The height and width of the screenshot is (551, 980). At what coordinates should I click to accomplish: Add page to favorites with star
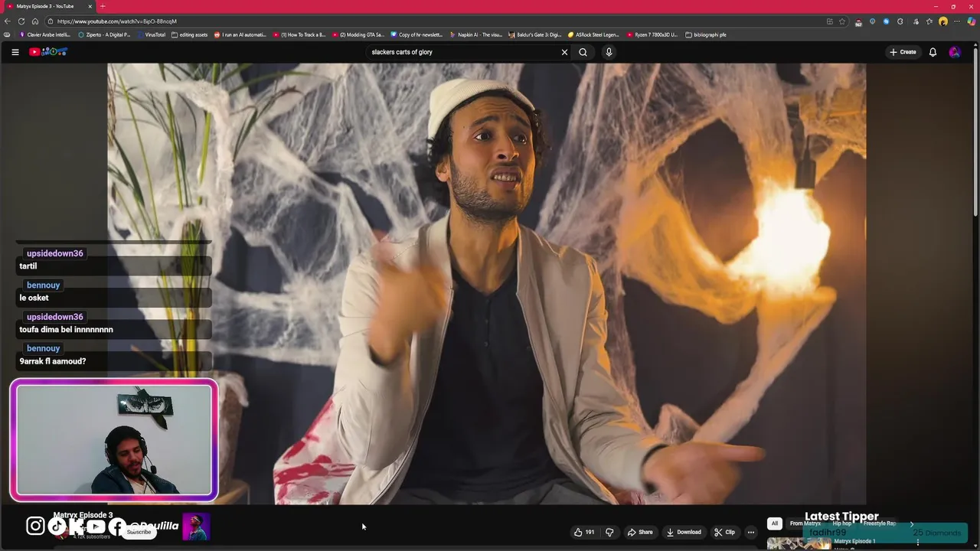click(842, 21)
